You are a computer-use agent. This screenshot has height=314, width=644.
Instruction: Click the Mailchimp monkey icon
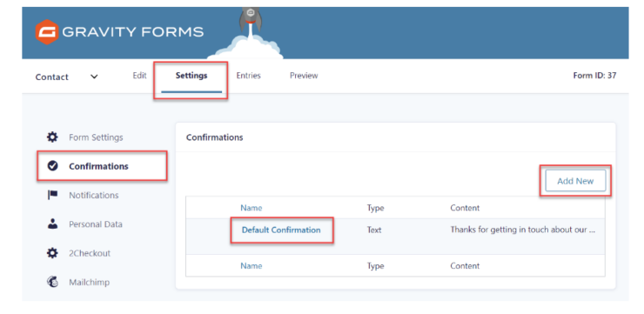52,283
